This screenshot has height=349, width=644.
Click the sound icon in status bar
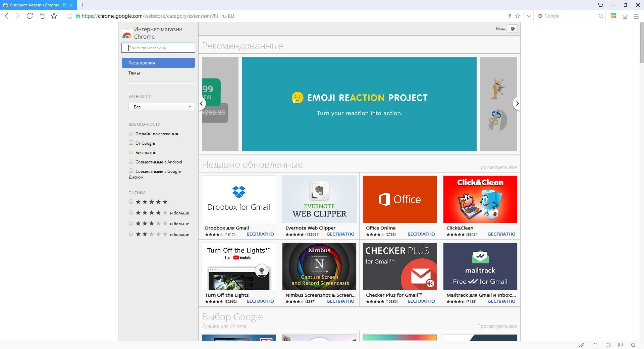point(608,345)
